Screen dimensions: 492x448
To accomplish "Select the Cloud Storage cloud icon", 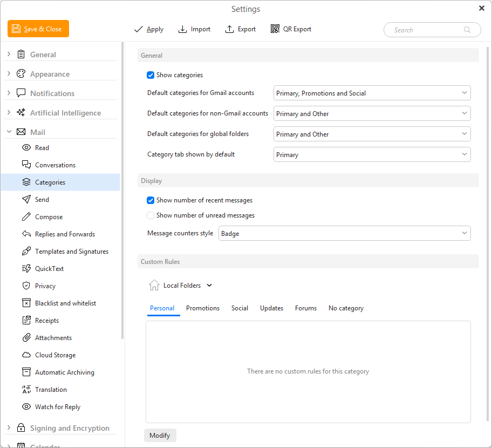I will pyautogui.click(x=26, y=355).
